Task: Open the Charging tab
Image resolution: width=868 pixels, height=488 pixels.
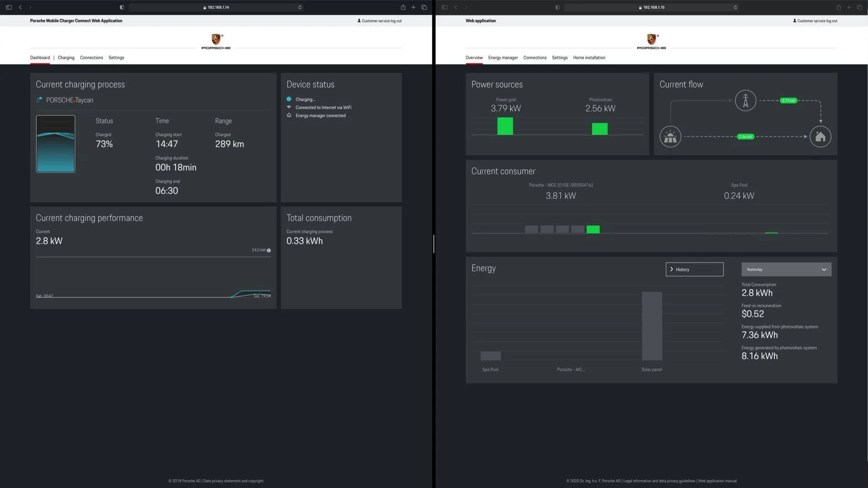Action: pyautogui.click(x=66, y=58)
